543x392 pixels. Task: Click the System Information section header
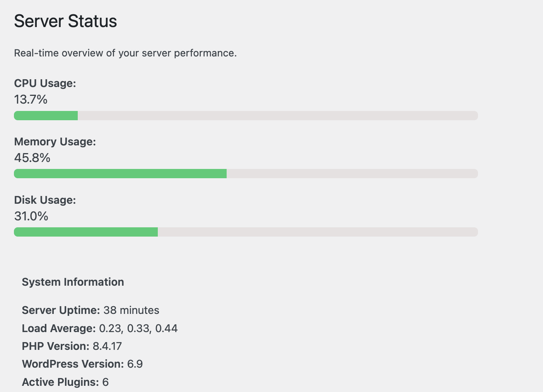coord(73,282)
